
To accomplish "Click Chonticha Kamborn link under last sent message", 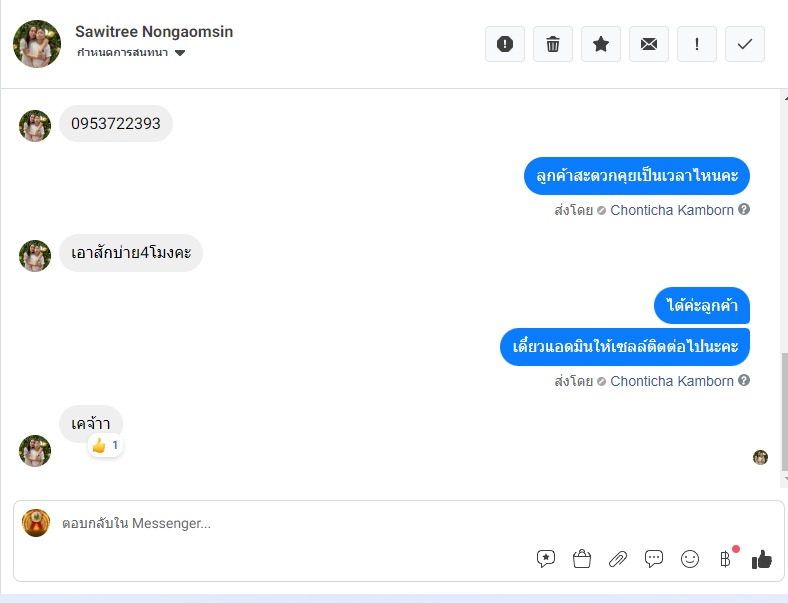I will coord(672,381).
